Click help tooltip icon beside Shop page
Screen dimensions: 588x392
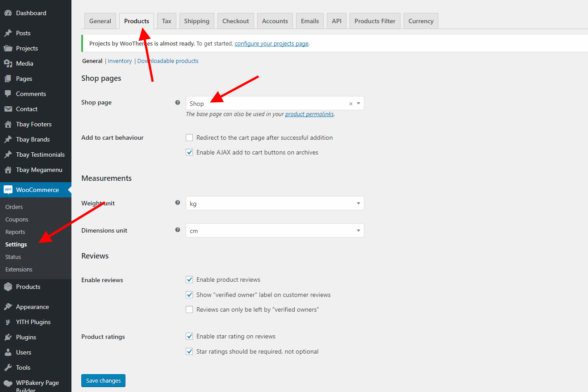(x=178, y=102)
